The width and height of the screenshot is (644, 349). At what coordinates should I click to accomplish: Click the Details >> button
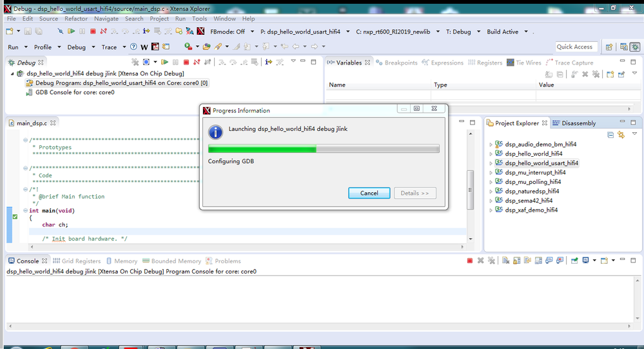(x=415, y=193)
